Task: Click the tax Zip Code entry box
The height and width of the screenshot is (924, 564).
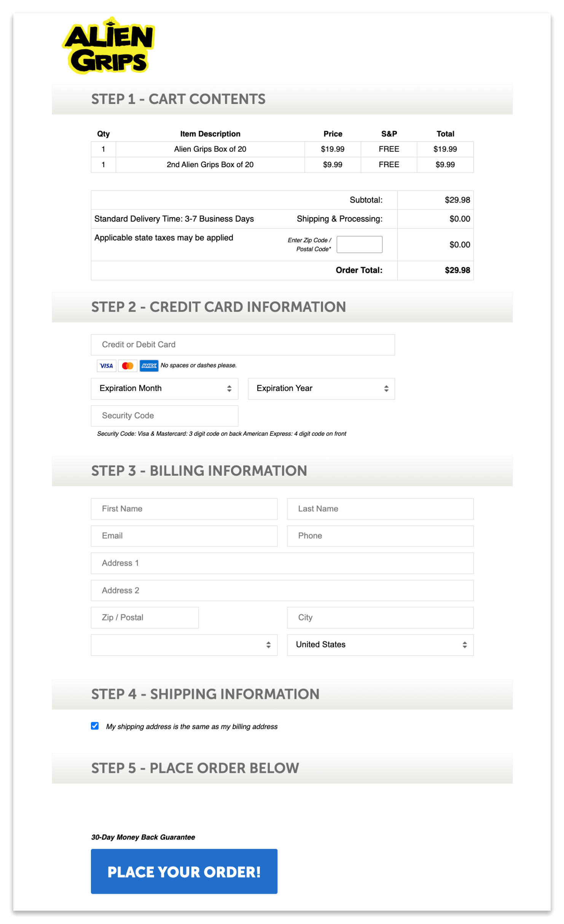Action: click(359, 244)
